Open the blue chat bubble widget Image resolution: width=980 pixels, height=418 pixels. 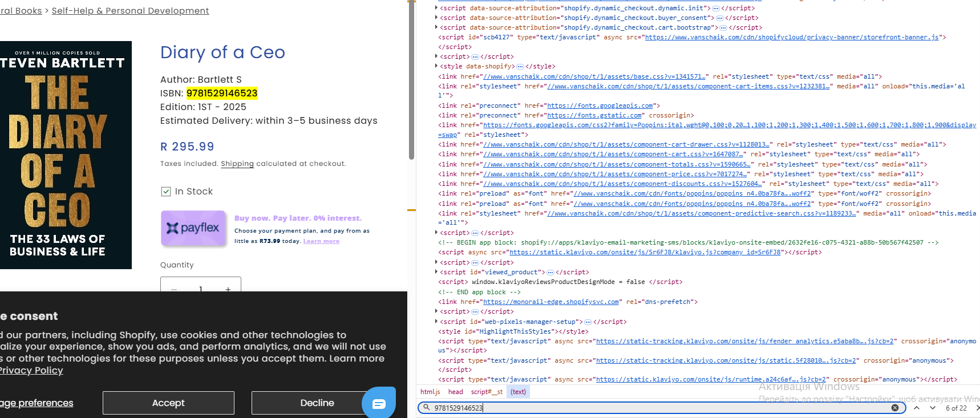(x=379, y=403)
